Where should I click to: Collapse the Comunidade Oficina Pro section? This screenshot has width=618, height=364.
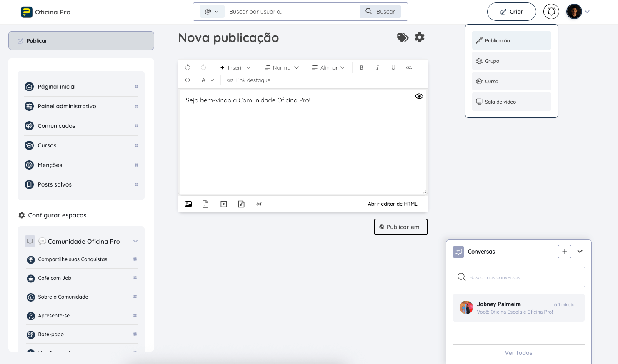pos(135,242)
